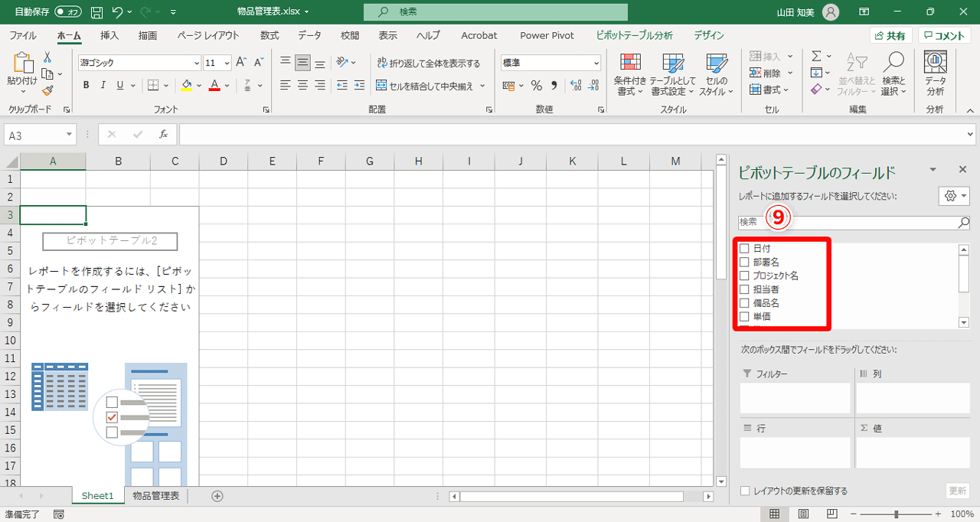Click the セルを結合して中央揃え merge icon
Image resolution: width=980 pixels, height=522 pixels.
[381, 86]
